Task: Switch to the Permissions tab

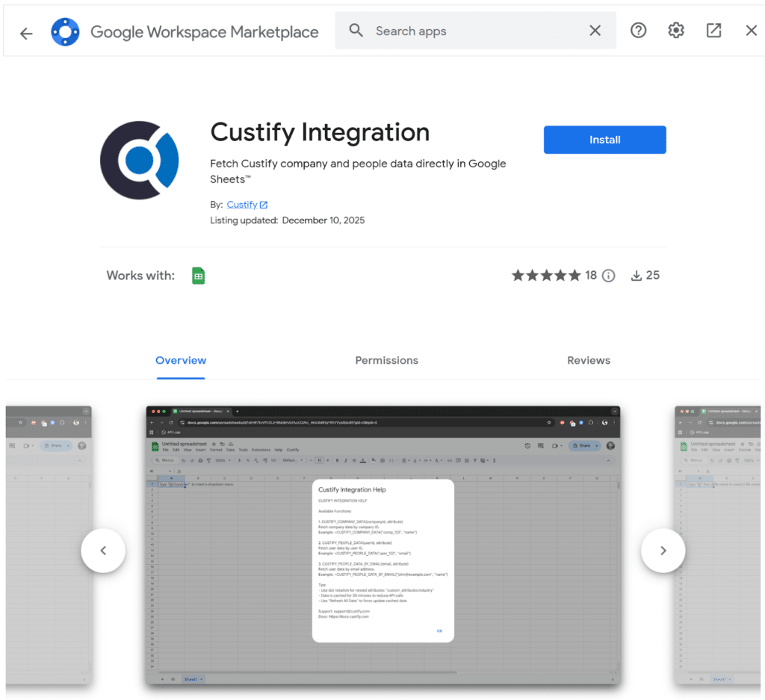Action: point(386,360)
